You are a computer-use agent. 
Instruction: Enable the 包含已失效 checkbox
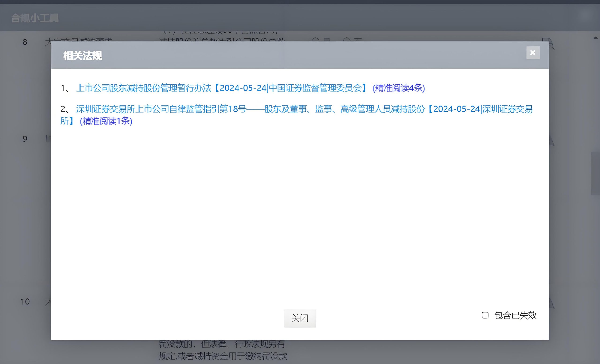click(485, 315)
